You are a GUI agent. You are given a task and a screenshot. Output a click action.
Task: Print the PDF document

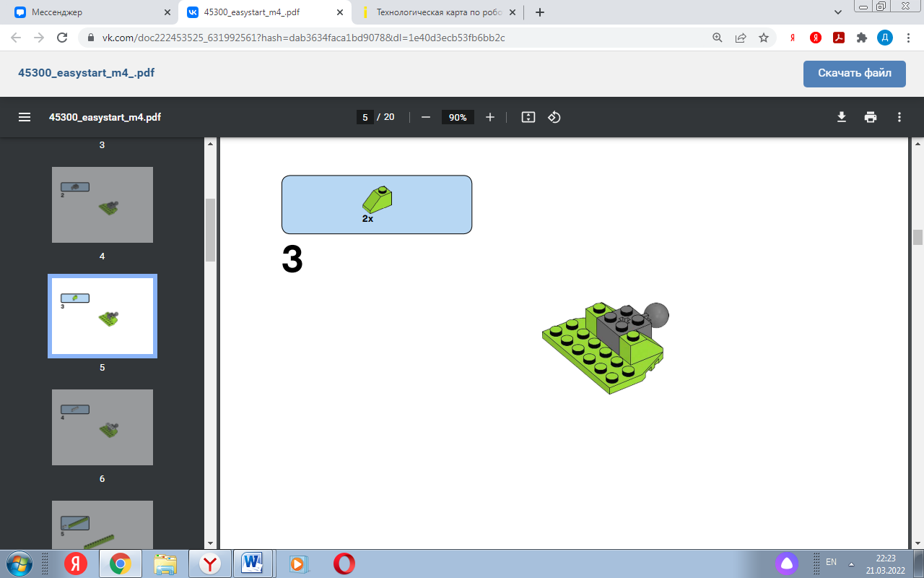point(871,117)
